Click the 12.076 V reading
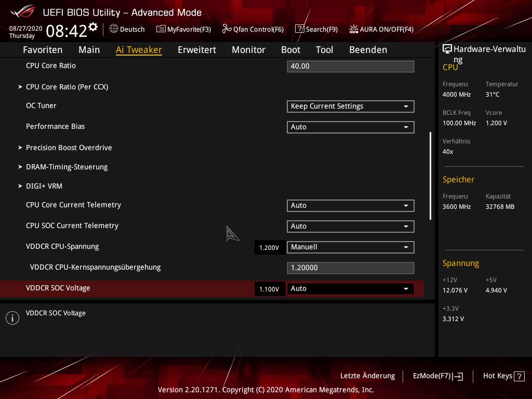Image resolution: width=532 pixels, height=399 pixels. click(x=455, y=290)
